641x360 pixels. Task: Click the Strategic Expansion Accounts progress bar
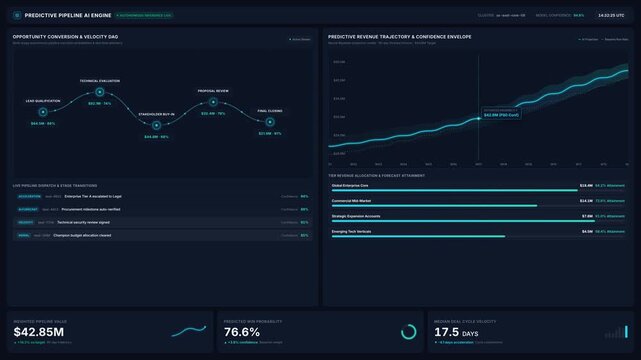coord(478,221)
